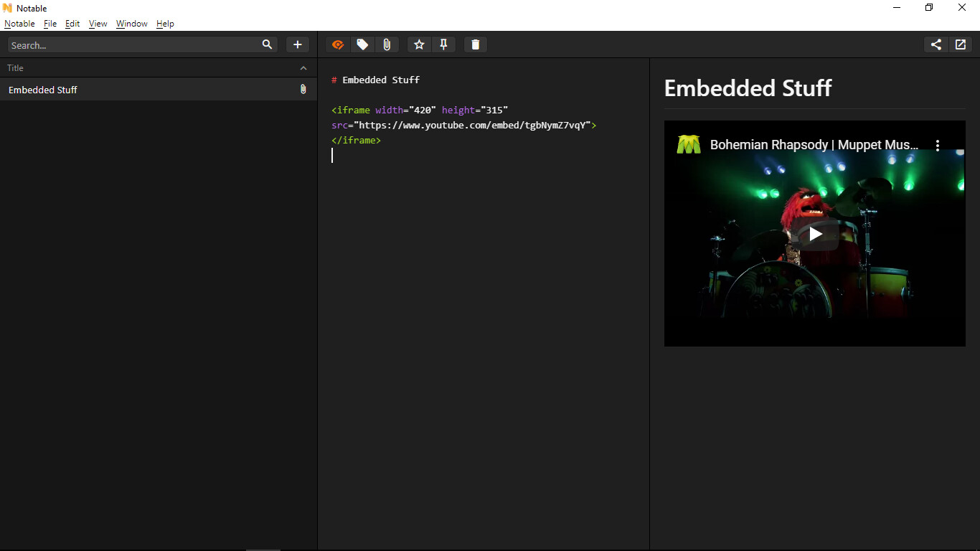Open the tags editor icon
The width and height of the screenshot is (980, 551).
pyautogui.click(x=362, y=44)
